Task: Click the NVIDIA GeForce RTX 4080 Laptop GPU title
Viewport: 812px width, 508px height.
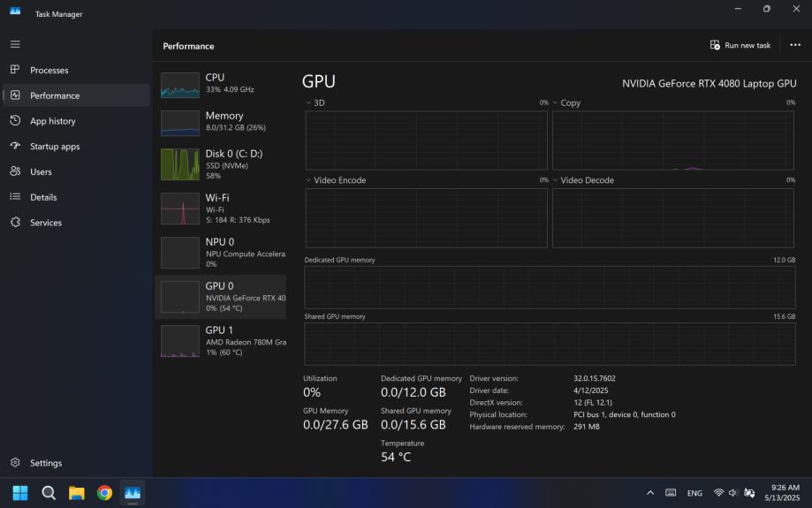Action: (709, 83)
